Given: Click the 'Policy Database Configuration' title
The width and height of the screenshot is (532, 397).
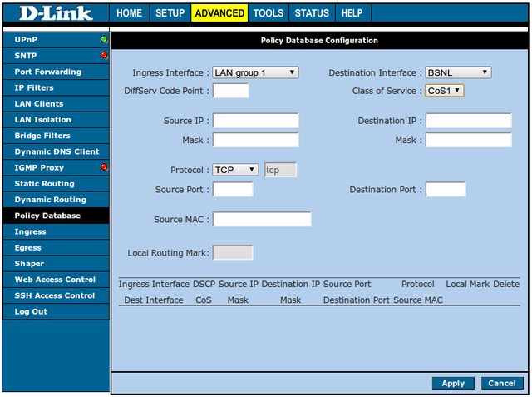Looking at the screenshot, I should tap(319, 41).
